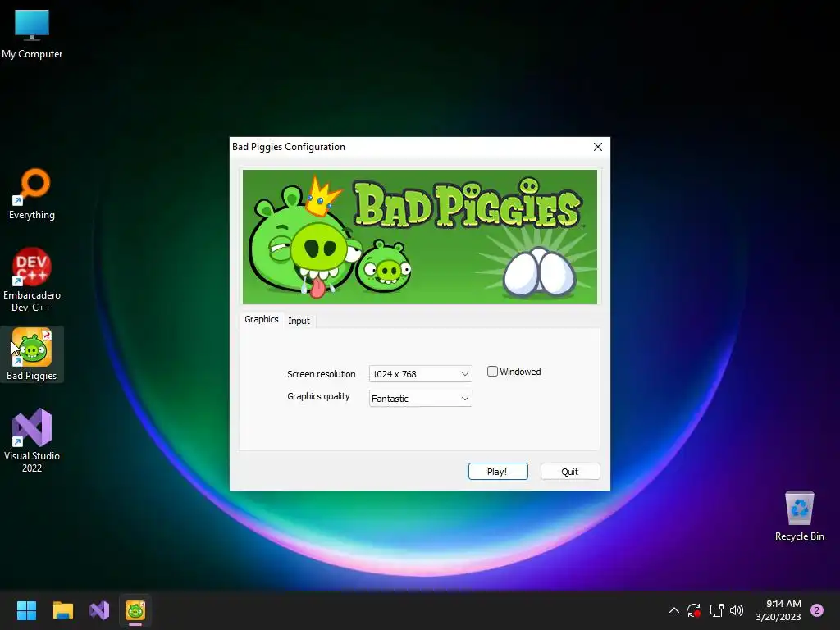Image resolution: width=840 pixels, height=630 pixels.
Task: Click Bad Piggies taskbar icon
Action: click(135, 610)
